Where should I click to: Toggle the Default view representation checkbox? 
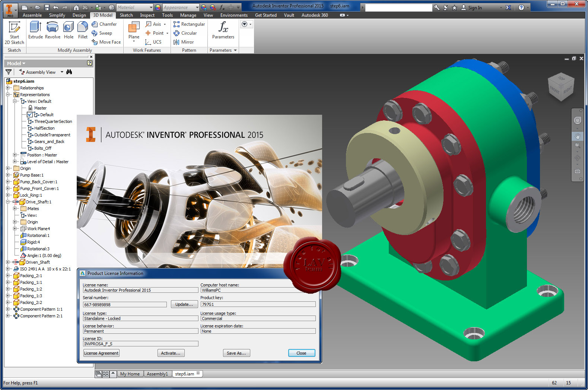click(x=30, y=115)
